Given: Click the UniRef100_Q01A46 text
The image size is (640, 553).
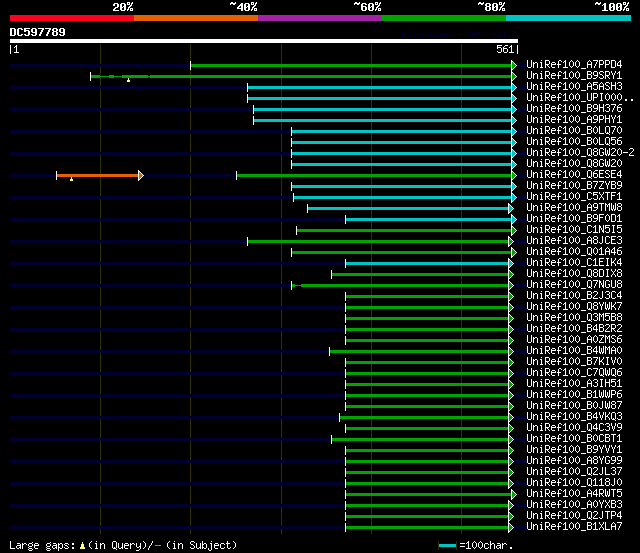Looking at the screenshot, I should pos(574,252).
